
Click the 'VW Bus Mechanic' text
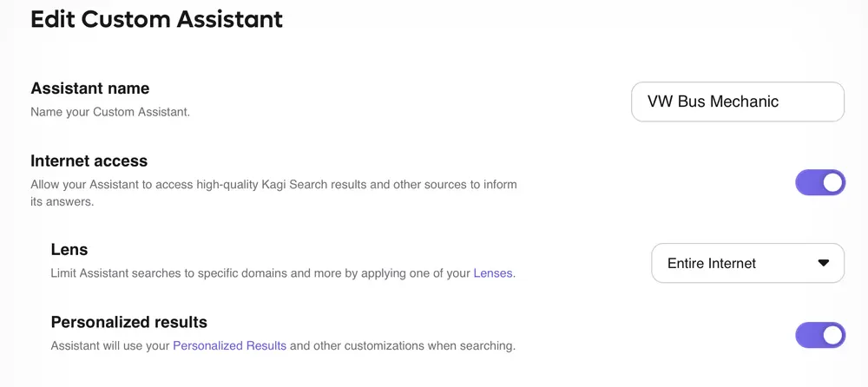(713, 102)
